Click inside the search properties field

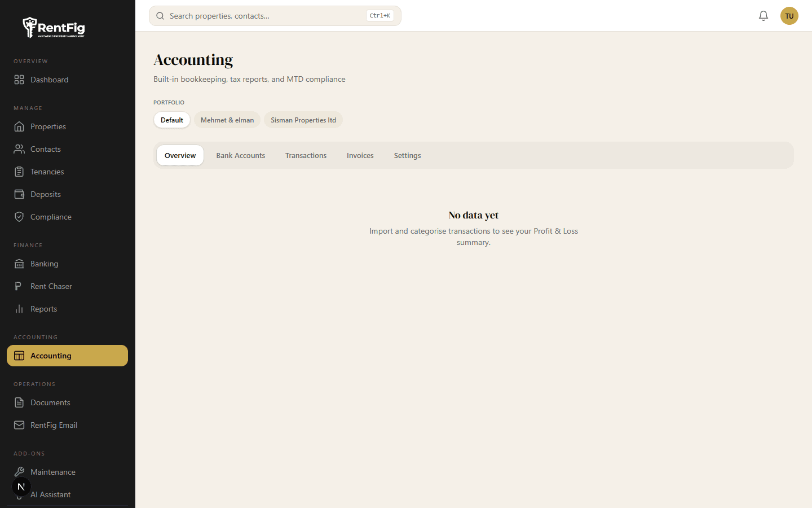(254, 16)
